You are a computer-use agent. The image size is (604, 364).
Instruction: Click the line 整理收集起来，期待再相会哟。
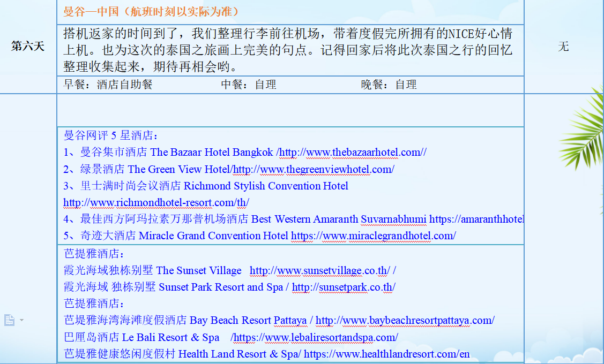point(150,67)
